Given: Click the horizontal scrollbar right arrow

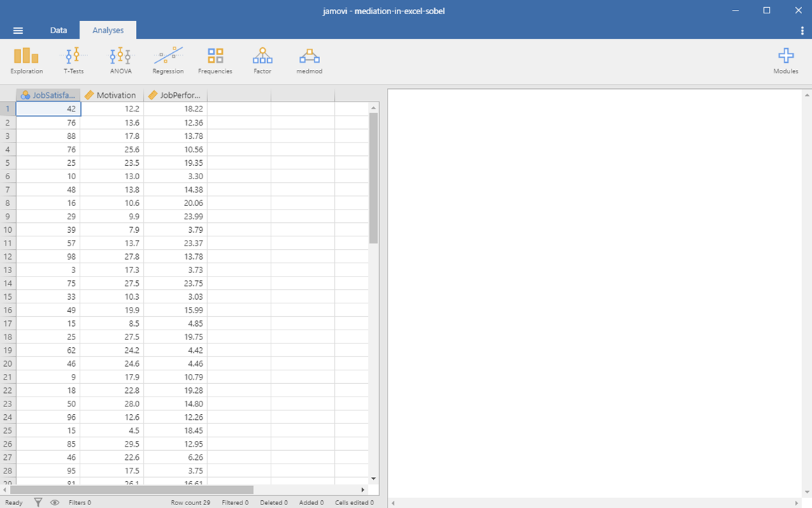Looking at the screenshot, I should [x=363, y=490].
